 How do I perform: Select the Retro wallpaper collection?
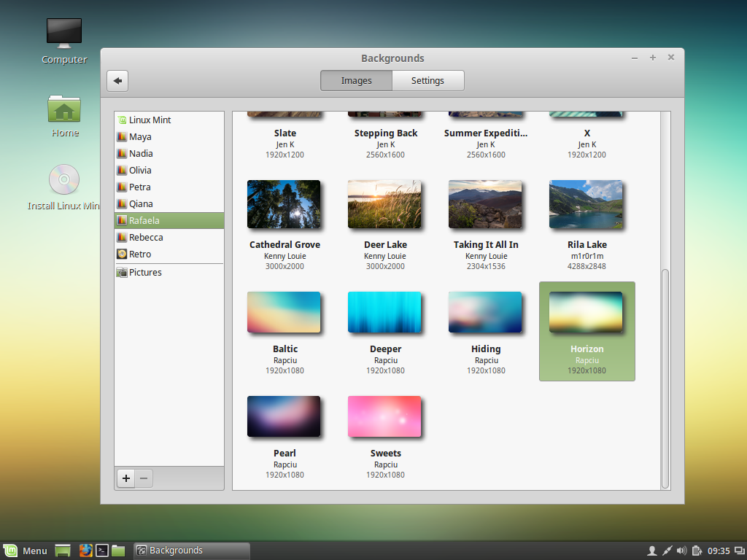tap(140, 254)
